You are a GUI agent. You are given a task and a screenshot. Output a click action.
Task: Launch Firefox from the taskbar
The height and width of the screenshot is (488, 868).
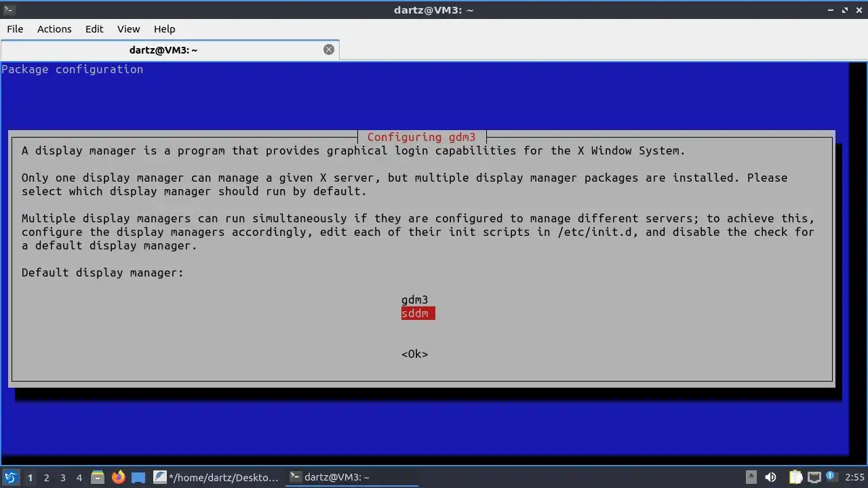[x=118, y=477]
